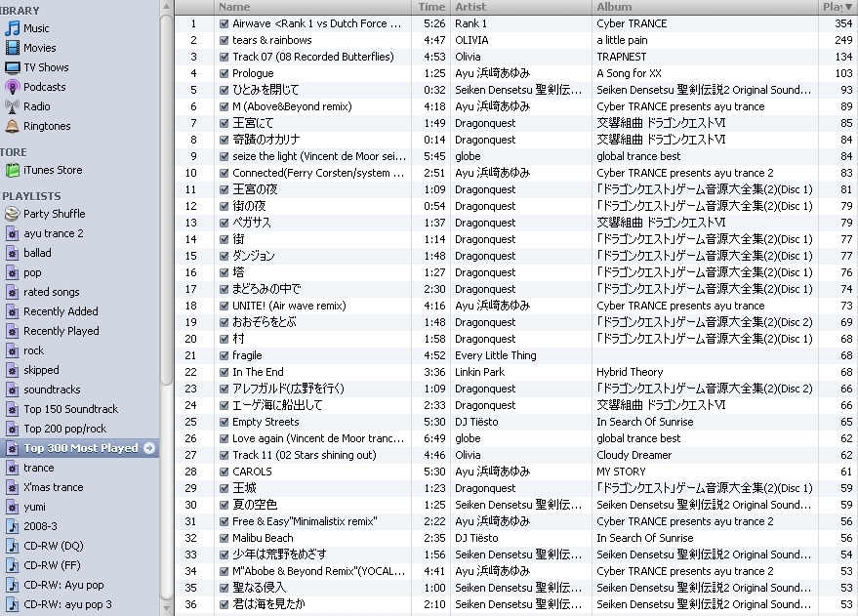Select the album cell 'A Song for XX'
Image resolution: width=858 pixels, height=616 pixels.
click(x=629, y=73)
